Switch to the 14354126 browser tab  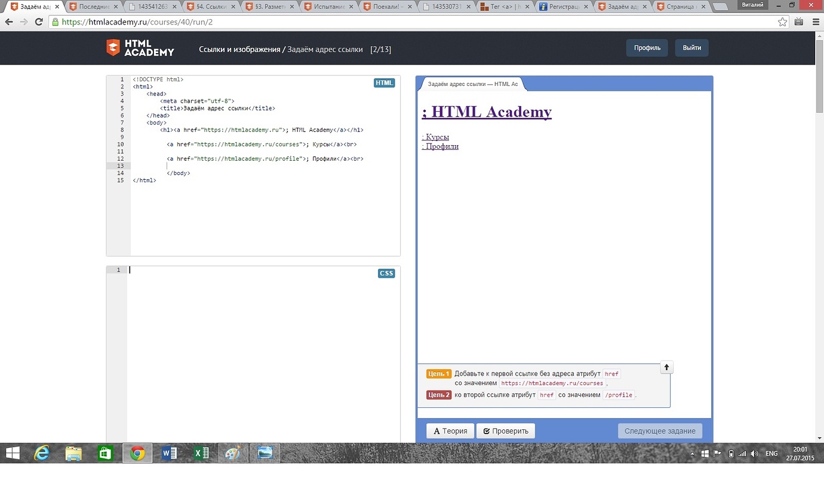click(151, 7)
